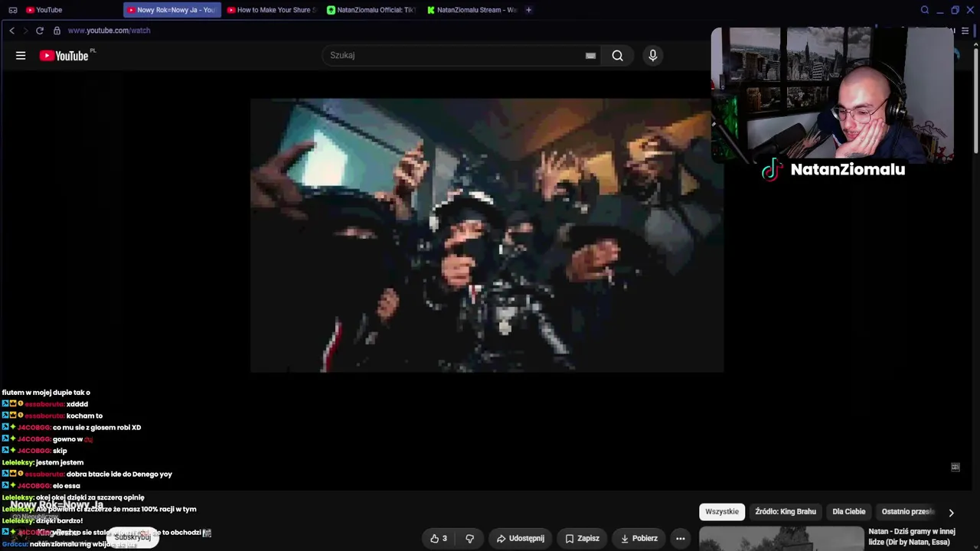The image size is (980, 551).
Task: Go to YouTube home via logo
Action: tap(66, 55)
